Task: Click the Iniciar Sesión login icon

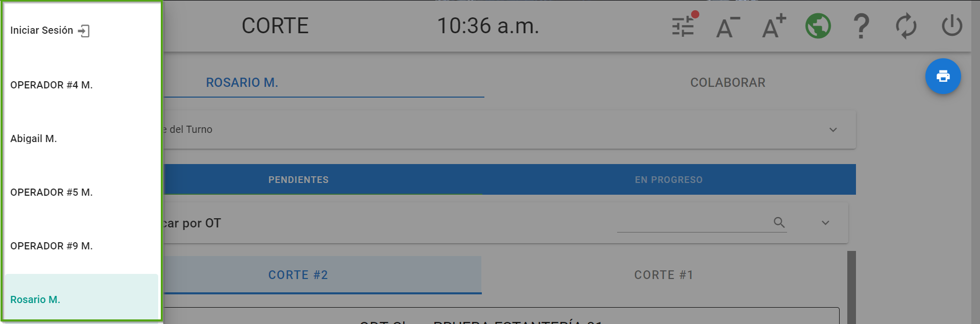Action: pos(84,31)
